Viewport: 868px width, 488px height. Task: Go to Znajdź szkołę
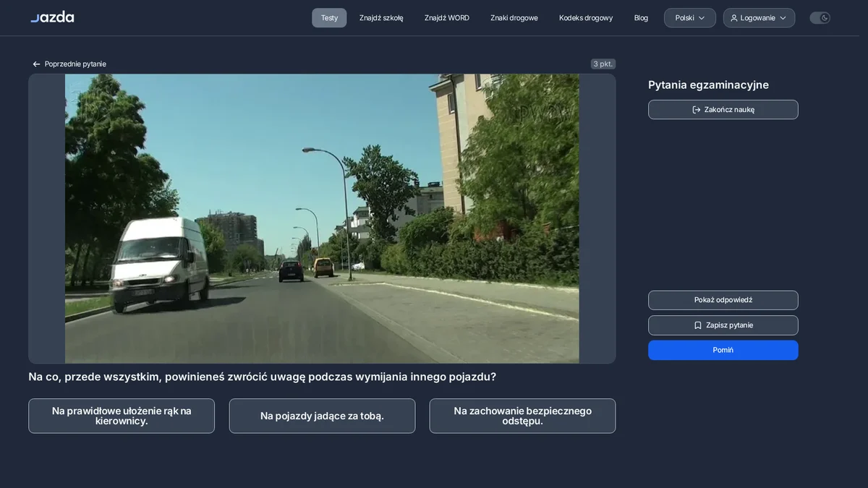click(381, 18)
